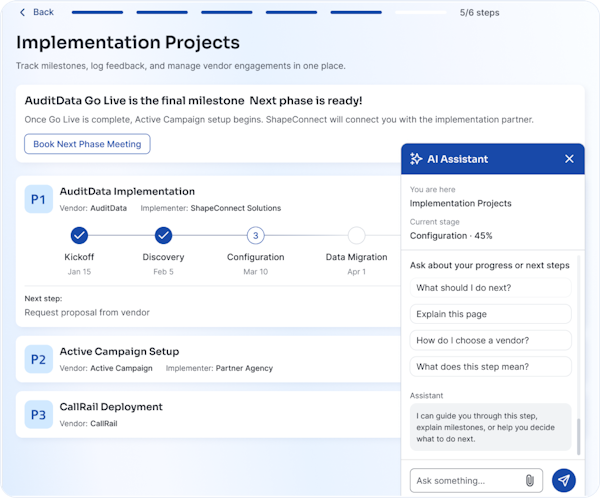This screenshot has width=600, height=498.
Task: Go back using the Back link
Action: [x=43, y=12]
